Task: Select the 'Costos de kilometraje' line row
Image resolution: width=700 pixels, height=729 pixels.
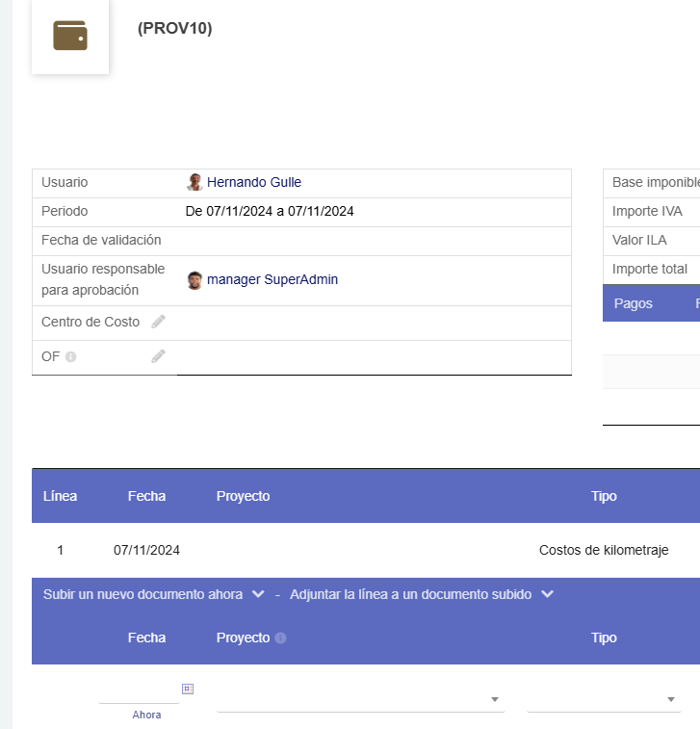Action: [603, 550]
